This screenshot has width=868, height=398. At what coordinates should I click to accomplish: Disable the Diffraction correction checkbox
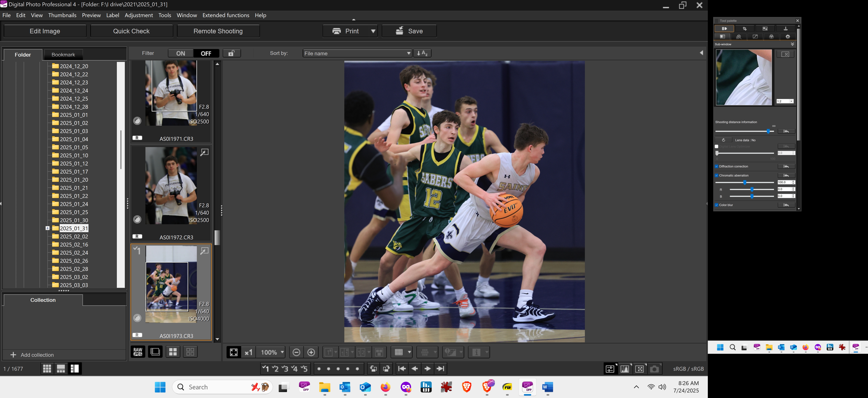tap(716, 166)
